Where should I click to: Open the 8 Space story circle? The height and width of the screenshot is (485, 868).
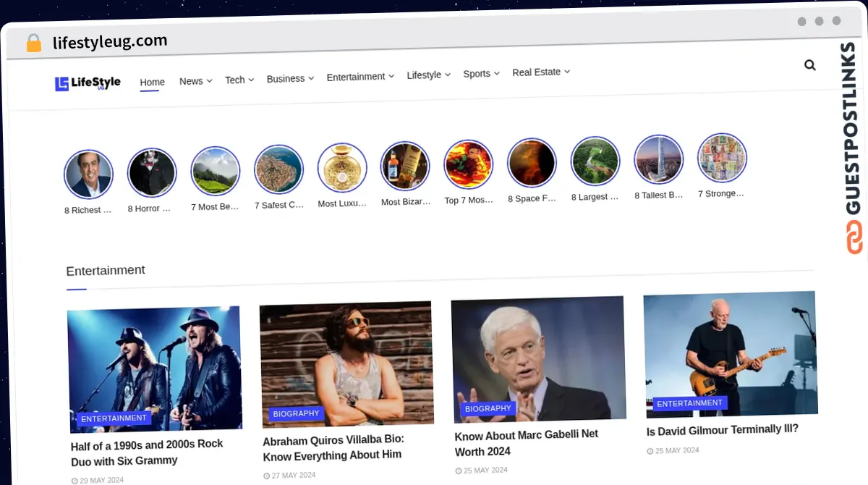[532, 163]
